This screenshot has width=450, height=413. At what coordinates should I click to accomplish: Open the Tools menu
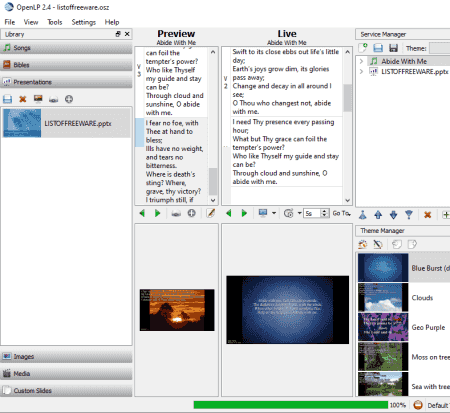click(x=54, y=22)
